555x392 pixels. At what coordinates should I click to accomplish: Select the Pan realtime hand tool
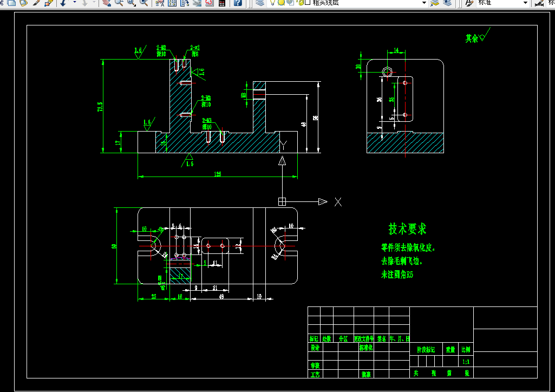click(x=106, y=3)
